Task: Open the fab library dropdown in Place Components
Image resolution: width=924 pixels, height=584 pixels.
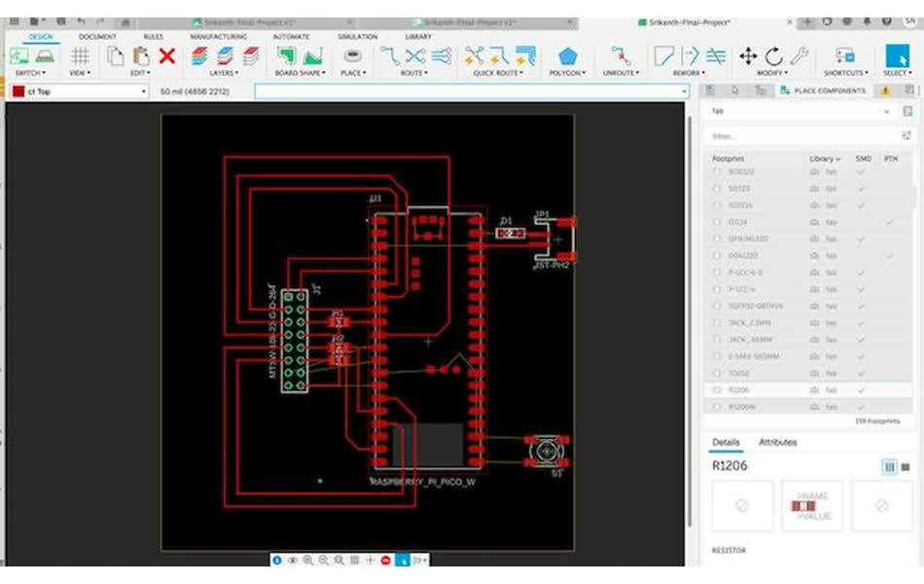Action: coord(885,110)
